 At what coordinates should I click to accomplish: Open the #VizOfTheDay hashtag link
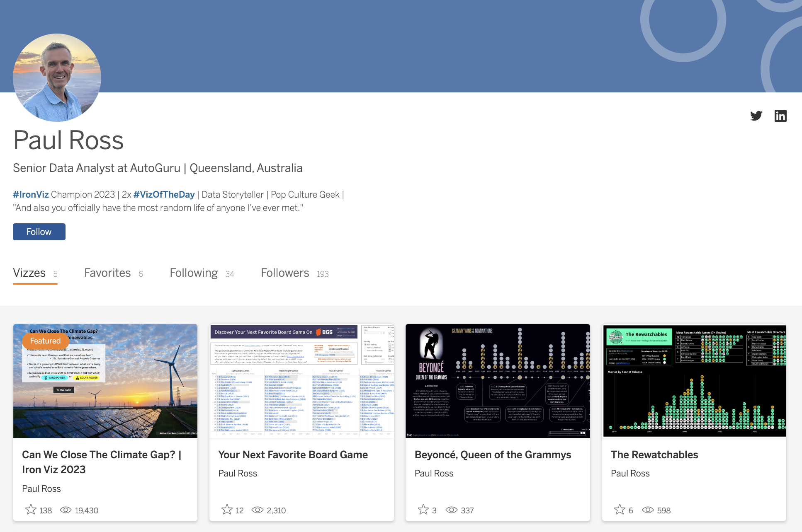[x=164, y=195]
